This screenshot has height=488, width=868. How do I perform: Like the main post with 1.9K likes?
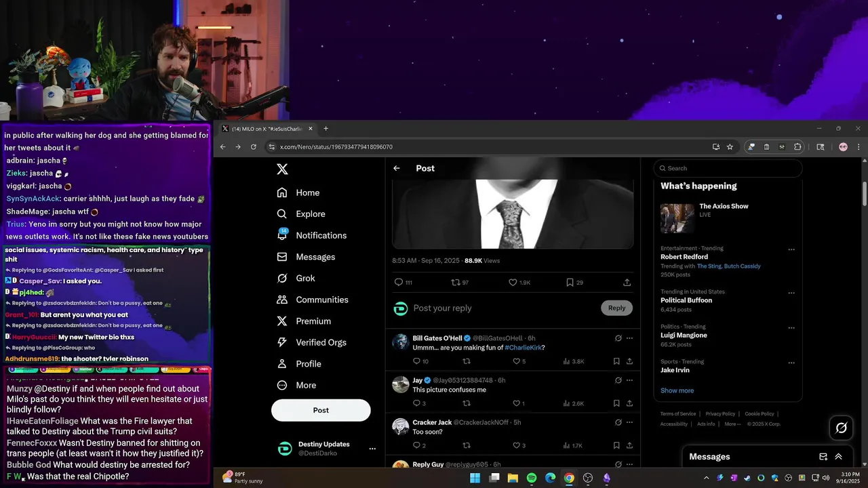513,282
